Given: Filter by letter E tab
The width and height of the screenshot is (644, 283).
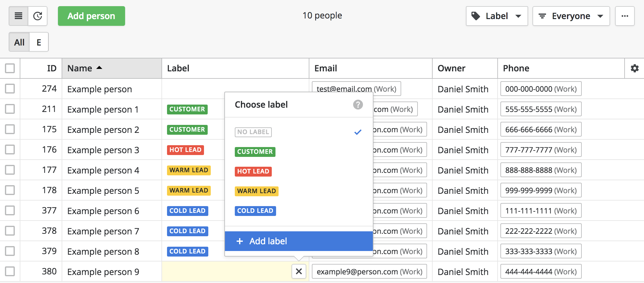Looking at the screenshot, I should [x=39, y=42].
